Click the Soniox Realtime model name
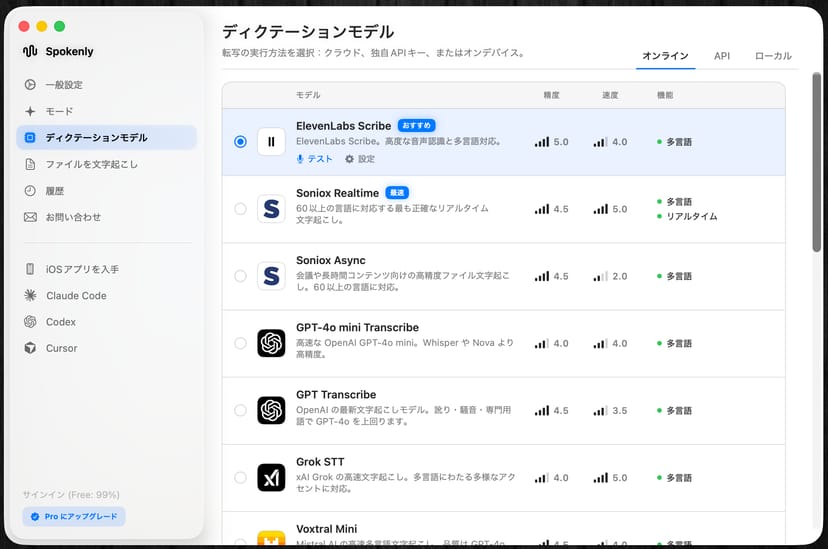Viewport: 828px width, 549px height. 337,193
